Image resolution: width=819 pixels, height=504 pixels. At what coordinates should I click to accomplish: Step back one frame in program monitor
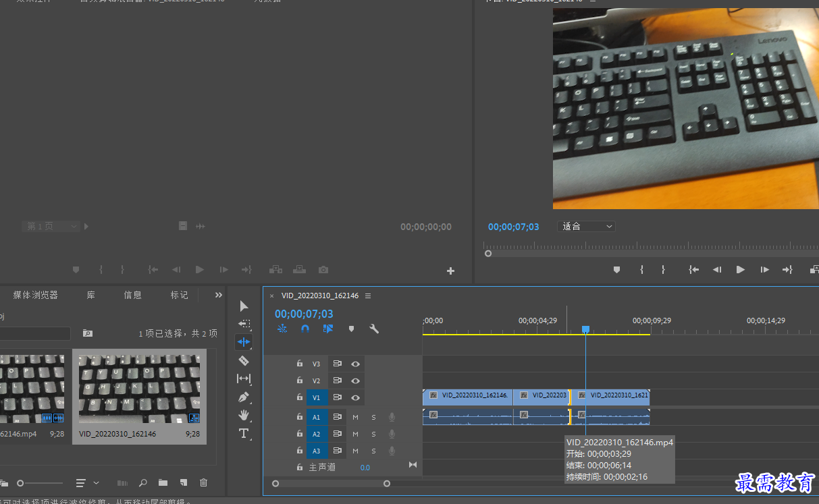tap(717, 270)
